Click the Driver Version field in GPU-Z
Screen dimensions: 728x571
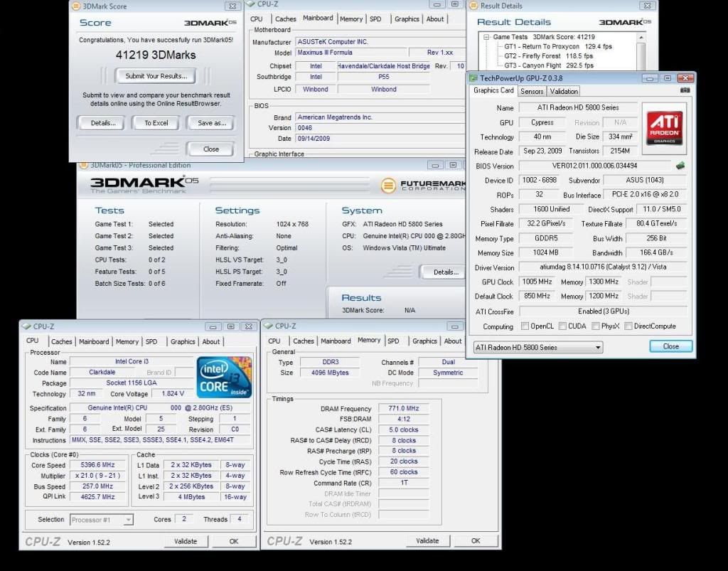click(603, 267)
